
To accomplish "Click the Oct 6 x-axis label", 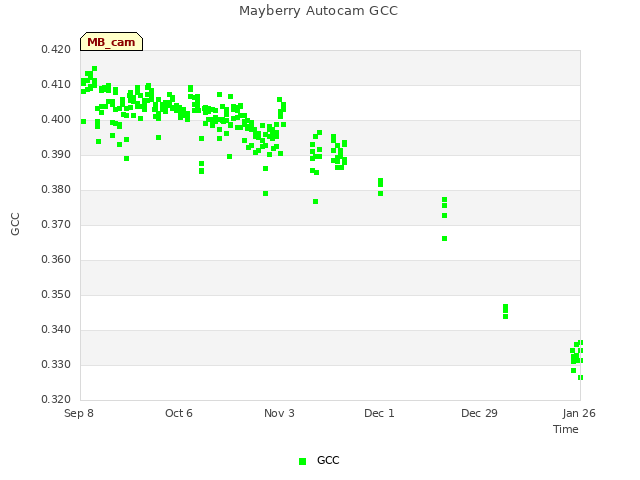I will pyautogui.click(x=179, y=413).
